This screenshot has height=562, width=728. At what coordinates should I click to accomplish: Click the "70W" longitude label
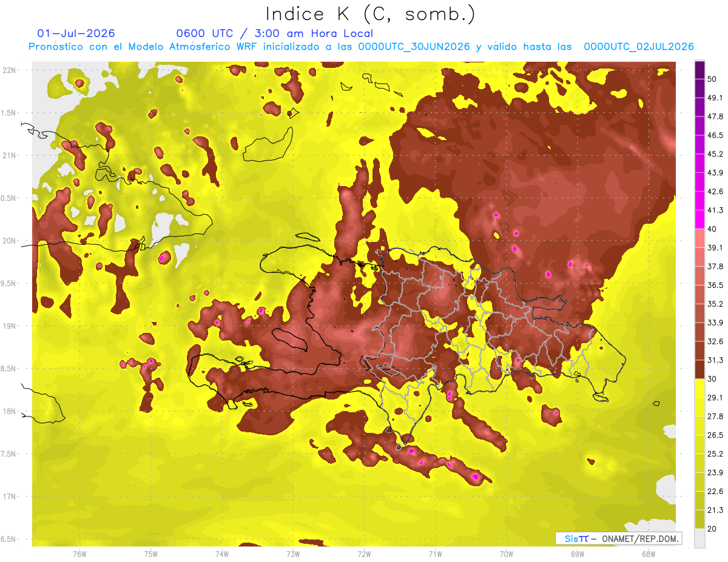coord(506,554)
